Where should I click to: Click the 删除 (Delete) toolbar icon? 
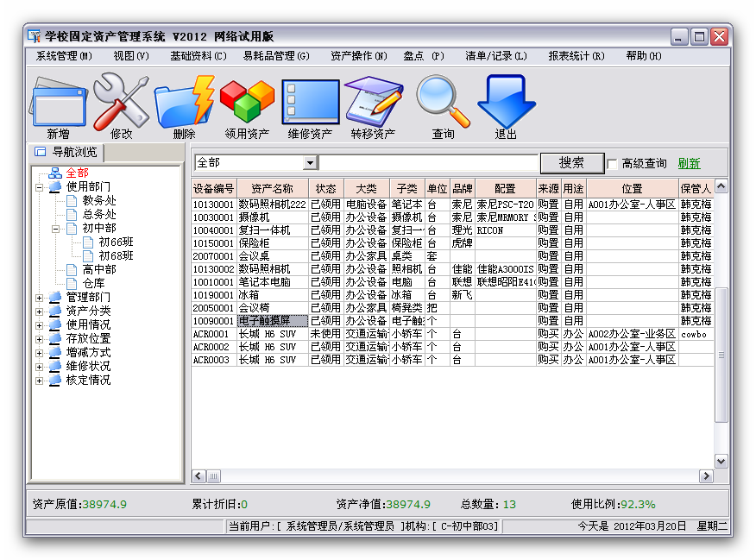click(x=184, y=104)
